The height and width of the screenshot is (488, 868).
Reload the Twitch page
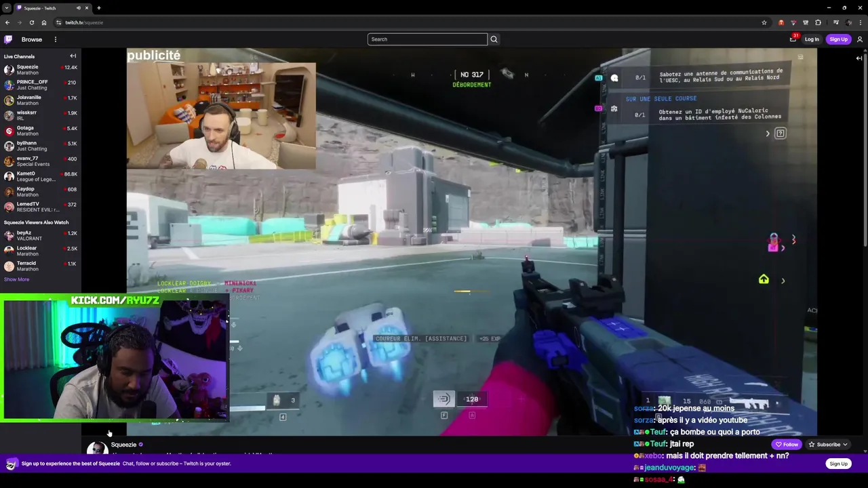31,22
